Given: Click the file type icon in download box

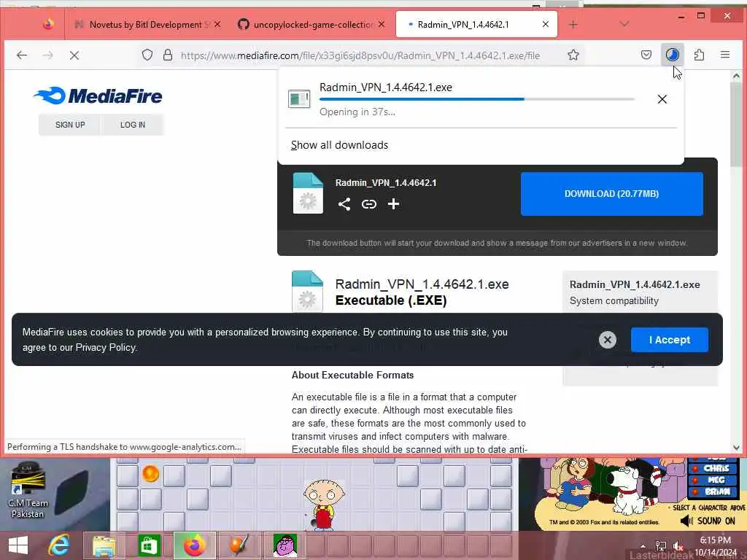Looking at the screenshot, I should [x=308, y=192].
